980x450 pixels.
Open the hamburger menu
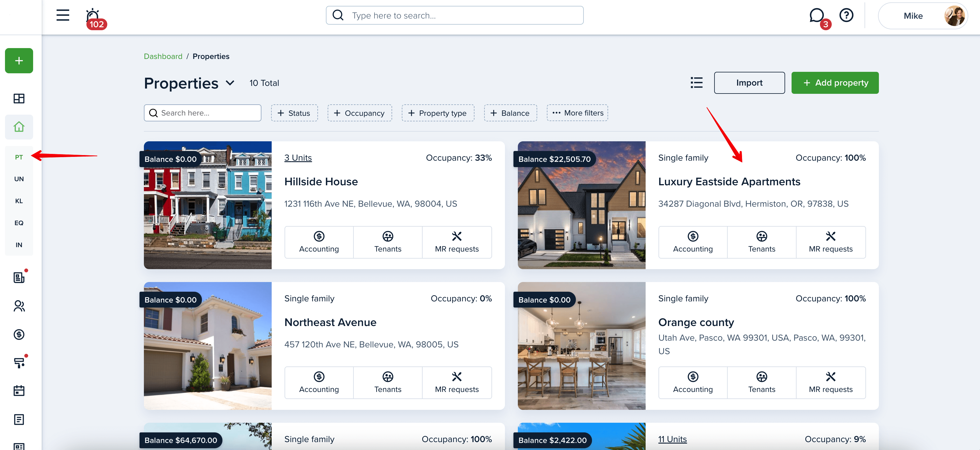click(63, 15)
